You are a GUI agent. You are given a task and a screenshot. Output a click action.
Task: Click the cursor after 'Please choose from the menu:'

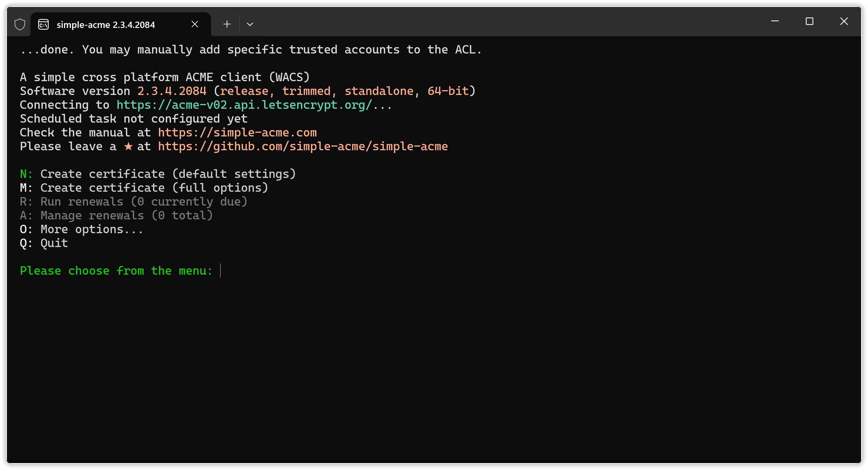[x=220, y=271]
